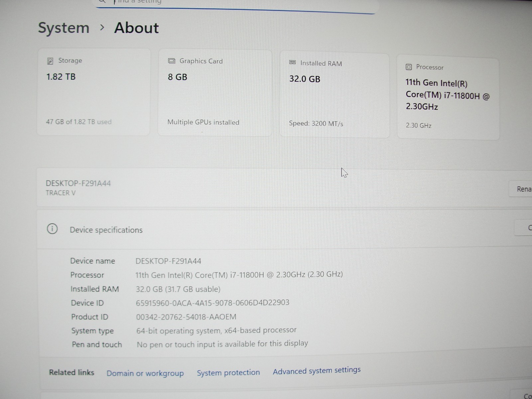Collapse the Device specifications section
This screenshot has width=532, height=399.
coord(284,229)
